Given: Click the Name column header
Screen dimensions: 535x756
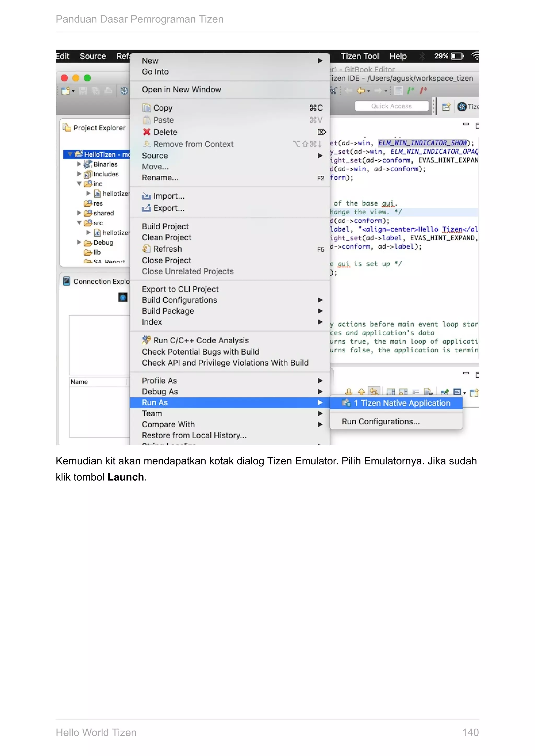Looking at the screenshot, I should [x=98, y=382].
